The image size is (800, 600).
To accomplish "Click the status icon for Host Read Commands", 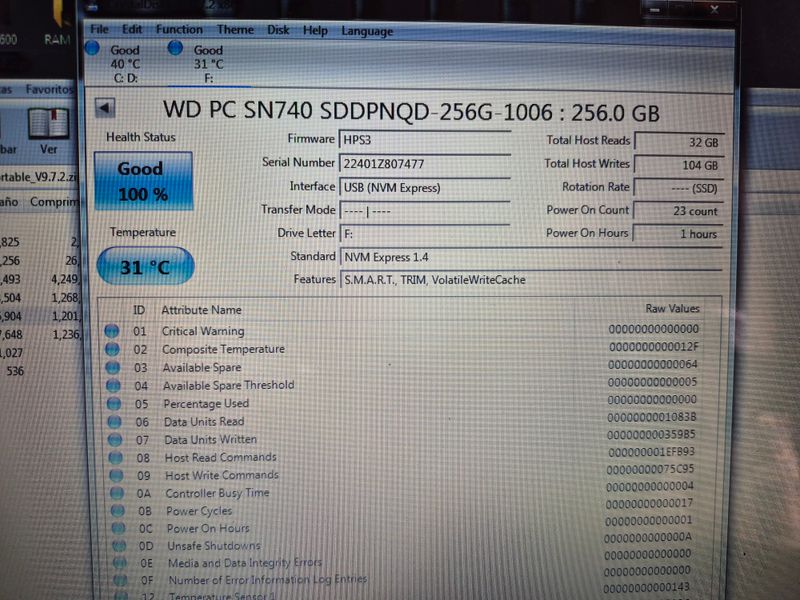I will tap(116, 458).
